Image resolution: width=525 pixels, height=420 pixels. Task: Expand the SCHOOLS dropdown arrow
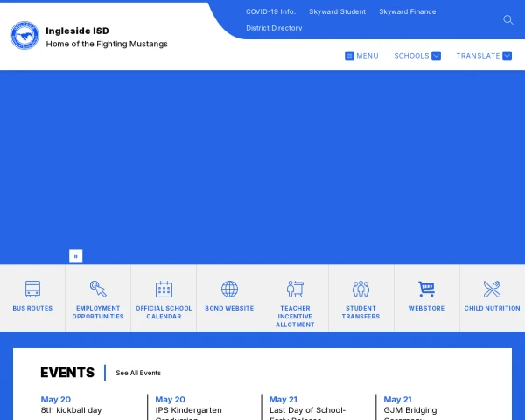[436, 56]
